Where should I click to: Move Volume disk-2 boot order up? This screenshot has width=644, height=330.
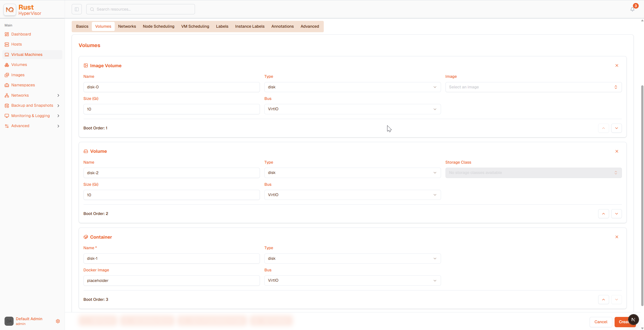tap(603, 214)
